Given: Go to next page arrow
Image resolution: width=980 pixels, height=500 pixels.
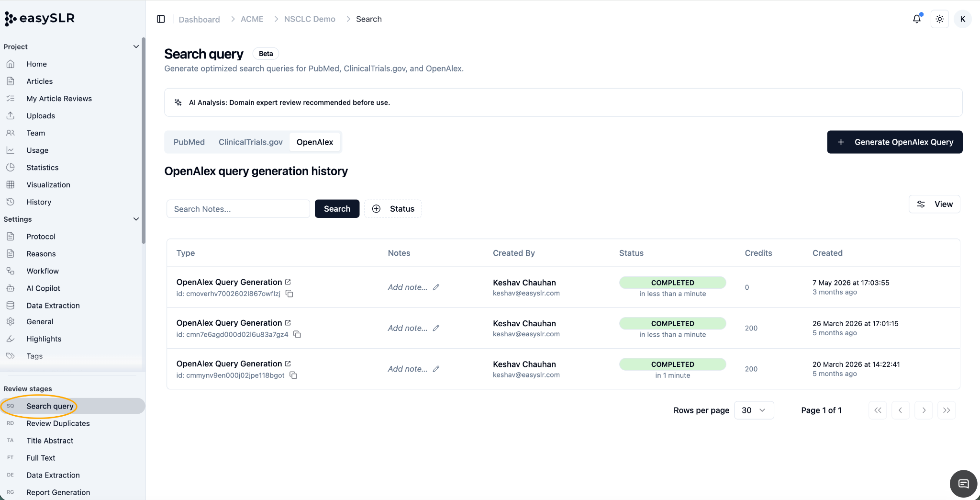Looking at the screenshot, I should click(x=924, y=410).
